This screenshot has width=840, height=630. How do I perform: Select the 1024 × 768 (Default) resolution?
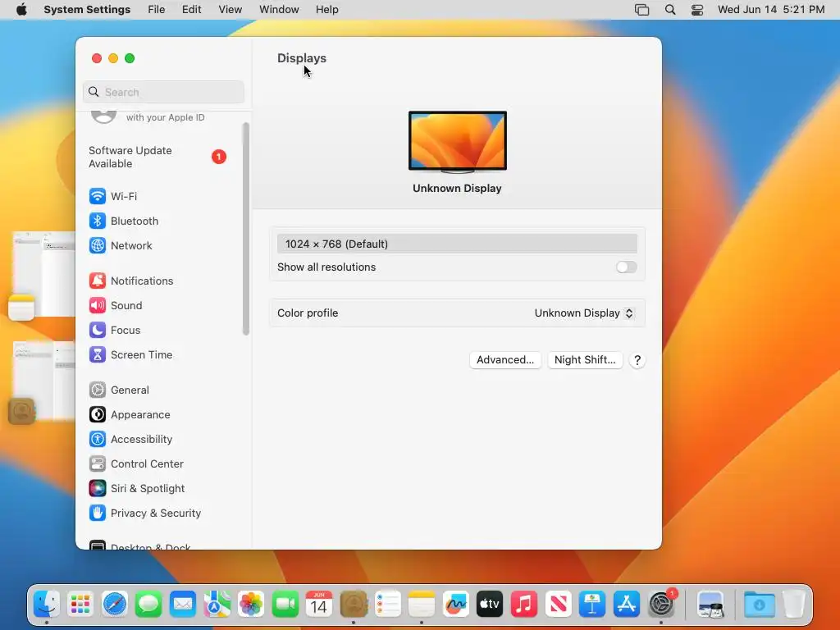pos(457,244)
